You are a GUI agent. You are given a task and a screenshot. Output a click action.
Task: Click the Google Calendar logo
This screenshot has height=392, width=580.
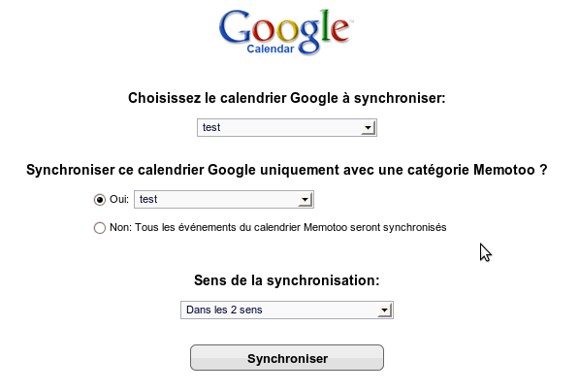tap(285, 32)
